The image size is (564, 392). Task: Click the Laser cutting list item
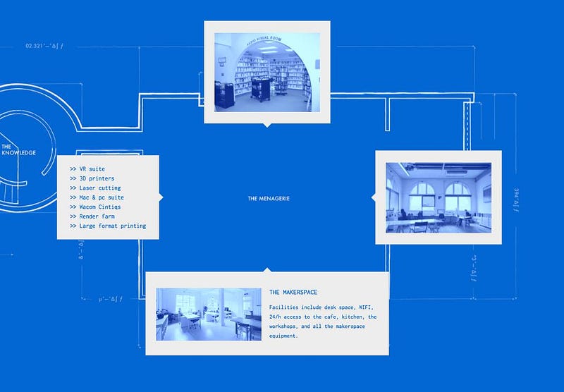(x=95, y=188)
